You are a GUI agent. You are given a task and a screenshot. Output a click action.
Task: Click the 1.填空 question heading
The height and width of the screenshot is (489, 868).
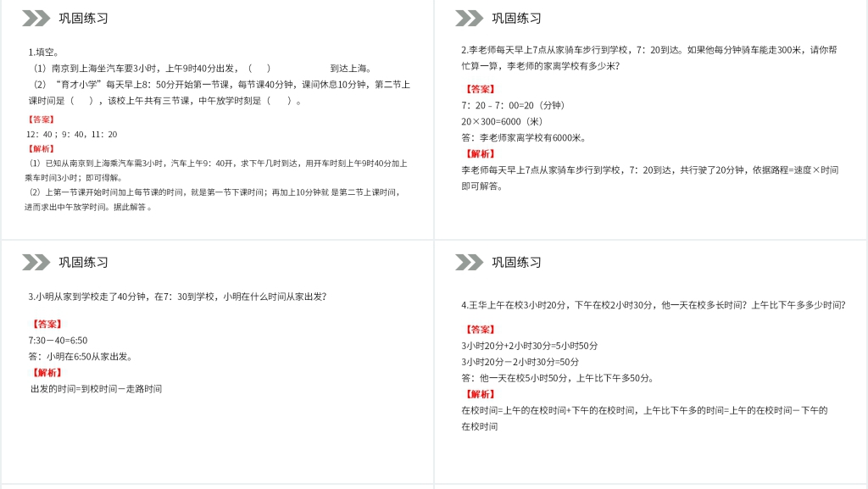(43, 52)
